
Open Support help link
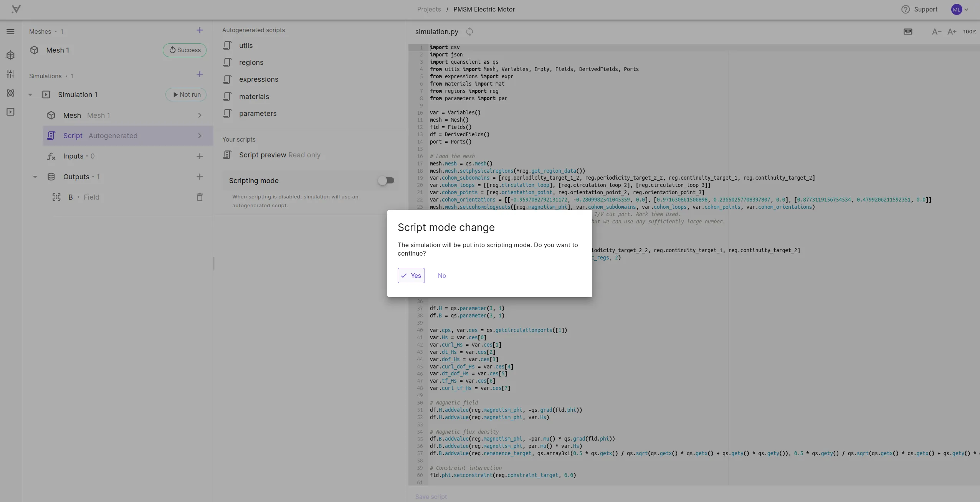[925, 9]
